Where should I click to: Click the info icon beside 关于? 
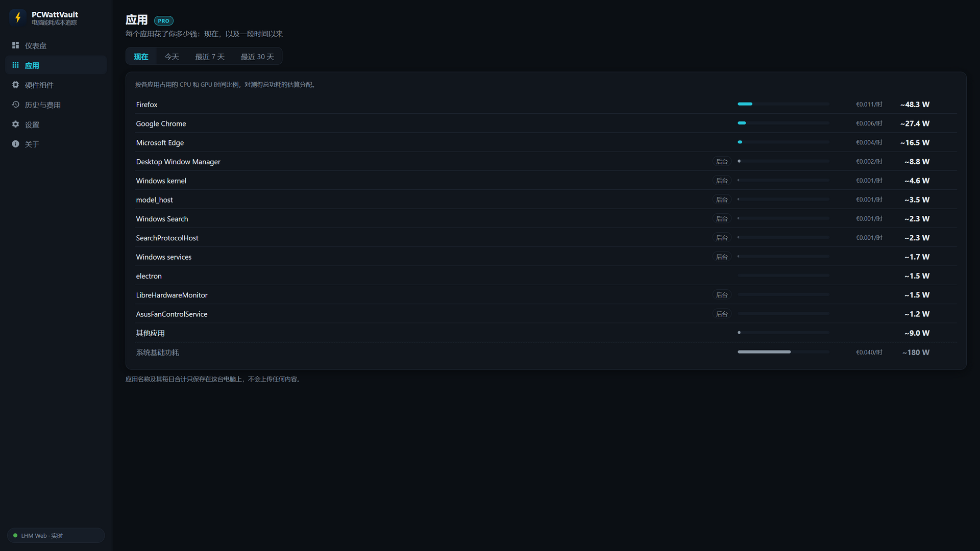point(15,144)
